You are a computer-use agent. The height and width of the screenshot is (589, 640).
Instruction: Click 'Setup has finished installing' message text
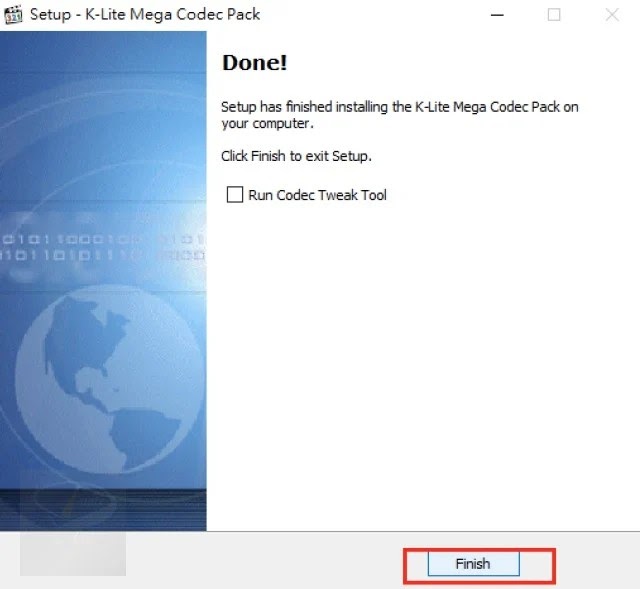tap(400, 115)
